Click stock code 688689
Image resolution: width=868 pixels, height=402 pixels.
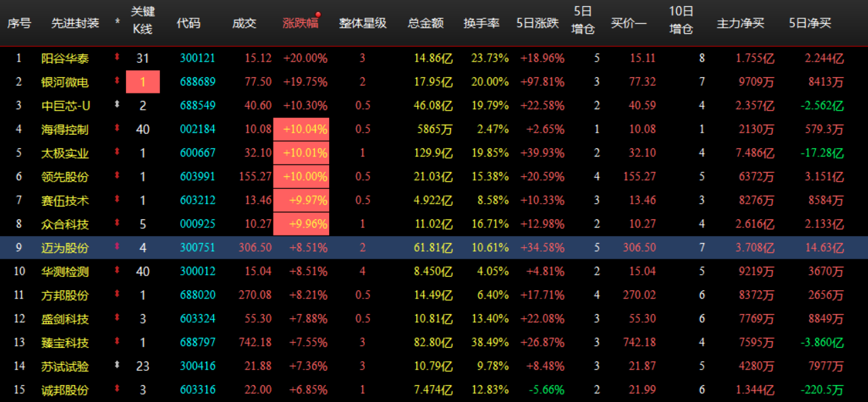point(198,83)
